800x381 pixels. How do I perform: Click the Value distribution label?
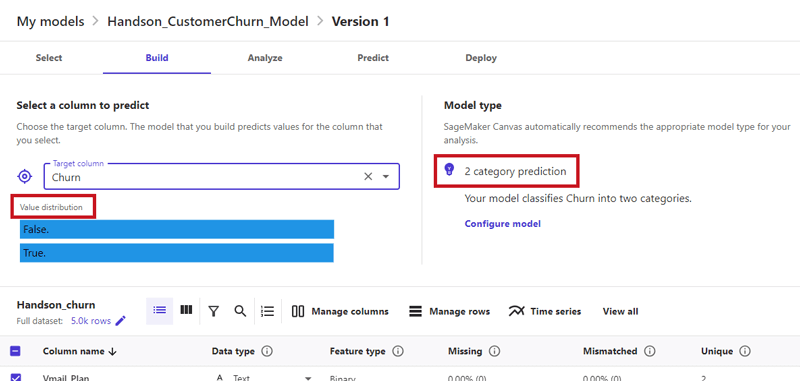coord(51,207)
